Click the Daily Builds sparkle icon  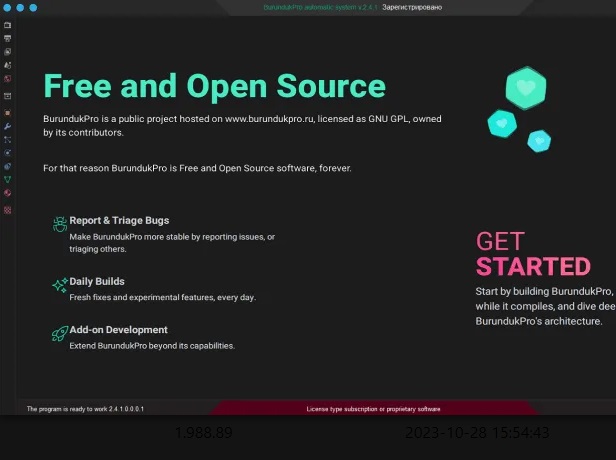point(59,286)
